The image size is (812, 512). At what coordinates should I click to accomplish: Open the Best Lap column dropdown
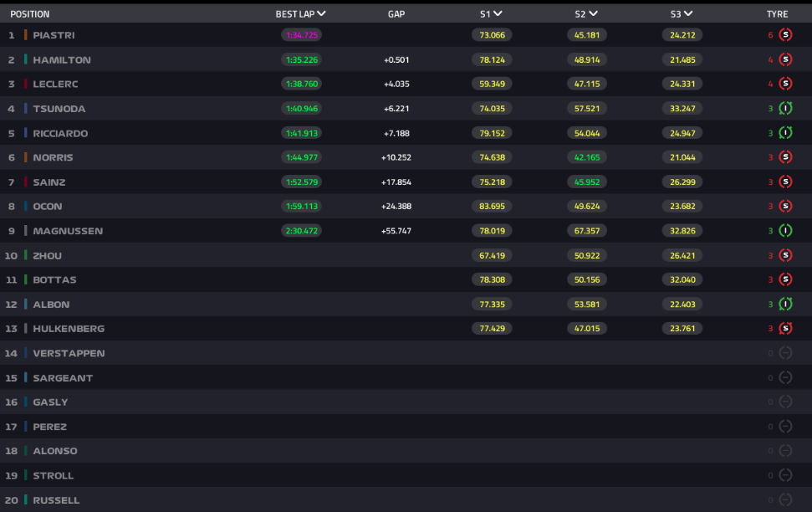tap(322, 14)
